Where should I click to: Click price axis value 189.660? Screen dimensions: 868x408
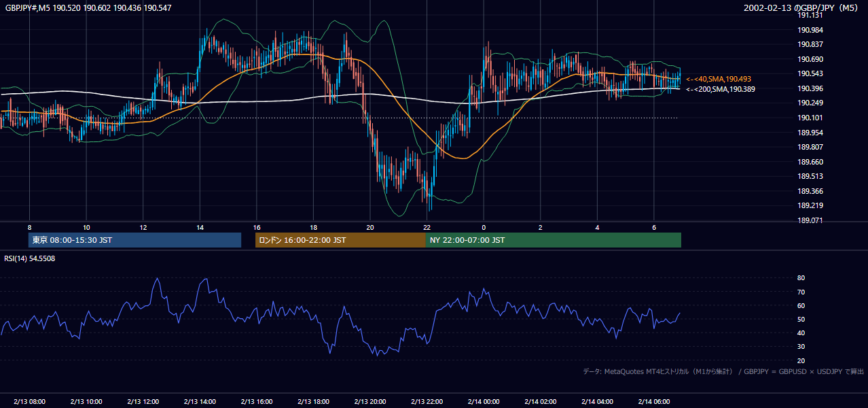click(812, 162)
